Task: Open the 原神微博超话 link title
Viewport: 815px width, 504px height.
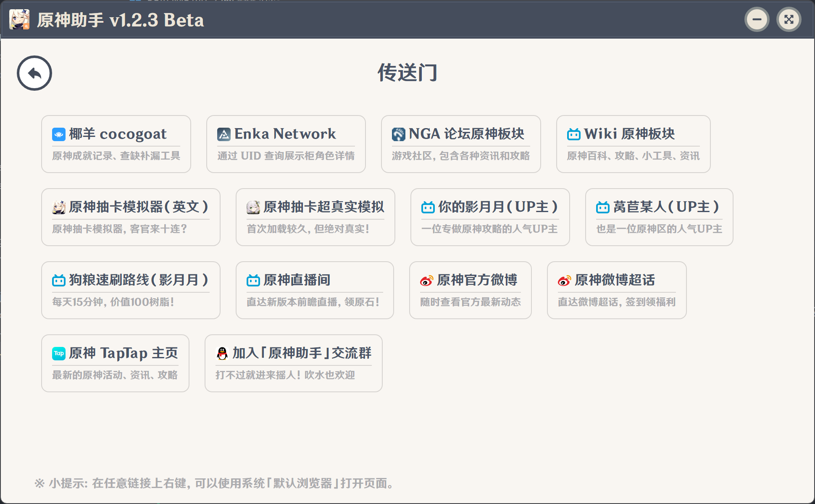Action: pos(615,280)
